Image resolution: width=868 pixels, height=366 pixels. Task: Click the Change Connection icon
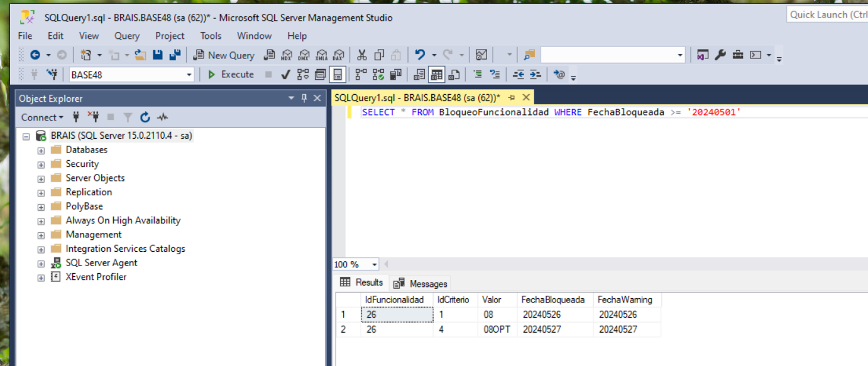(x=52, y=74)
